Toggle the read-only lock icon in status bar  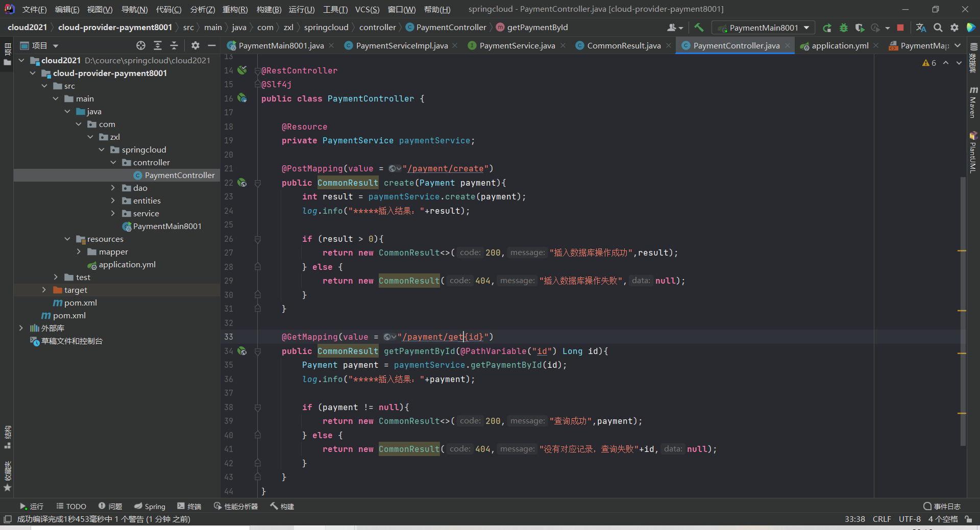(x=968, y=519)
